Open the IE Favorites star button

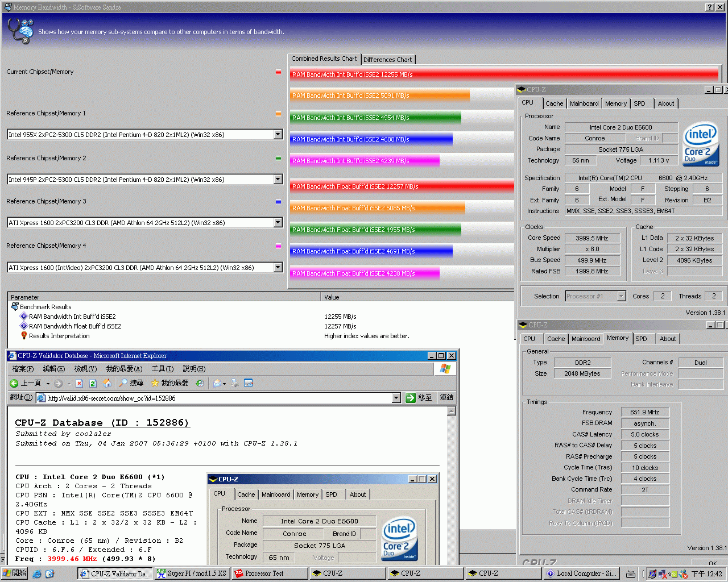[169, 383]
